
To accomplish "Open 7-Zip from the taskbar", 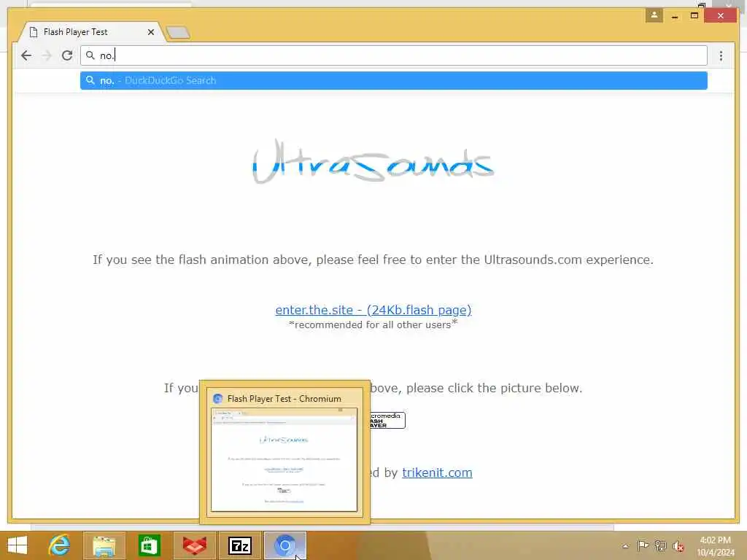I will pyautogui.click(x=239, y=545).
